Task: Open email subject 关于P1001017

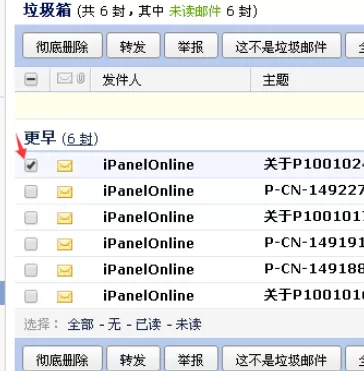Action: [x=314, y=217]
